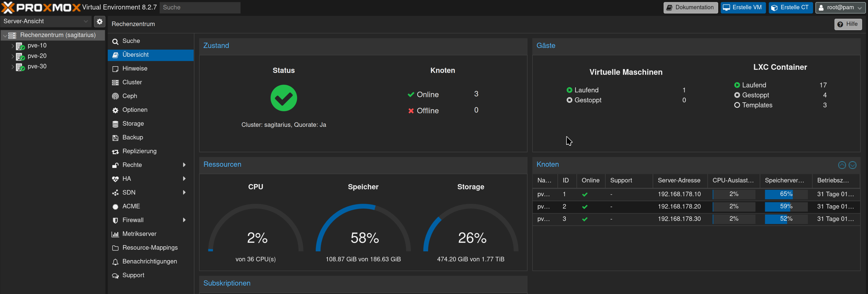Click the Benachrichtigungen bell icon
868x294 pixels.
[115, 262]
